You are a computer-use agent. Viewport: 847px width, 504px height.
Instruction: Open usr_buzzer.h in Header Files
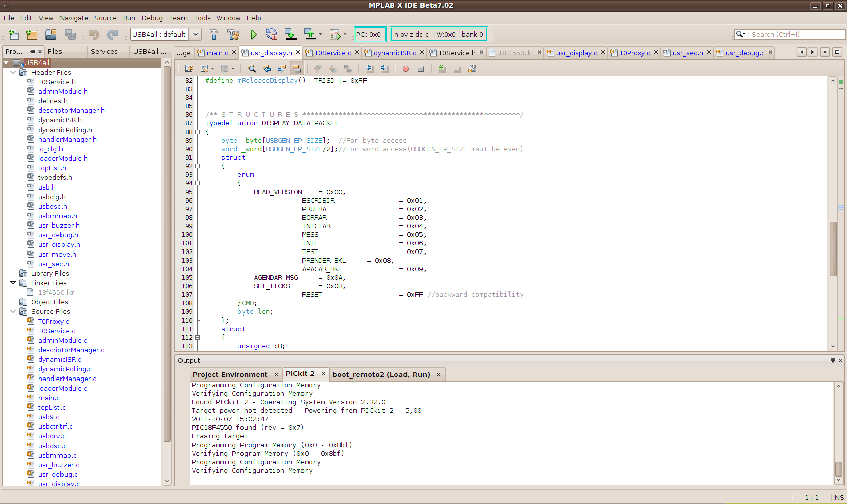(58, 225)
